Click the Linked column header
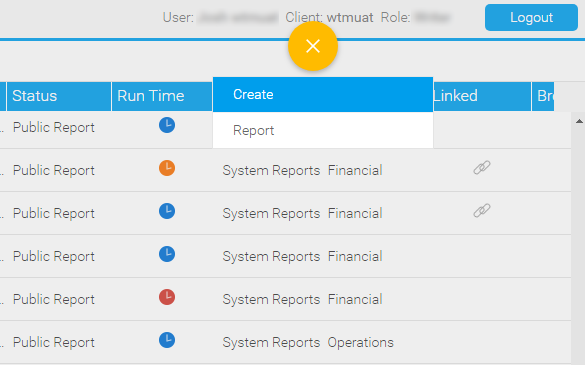 point(482,96)
